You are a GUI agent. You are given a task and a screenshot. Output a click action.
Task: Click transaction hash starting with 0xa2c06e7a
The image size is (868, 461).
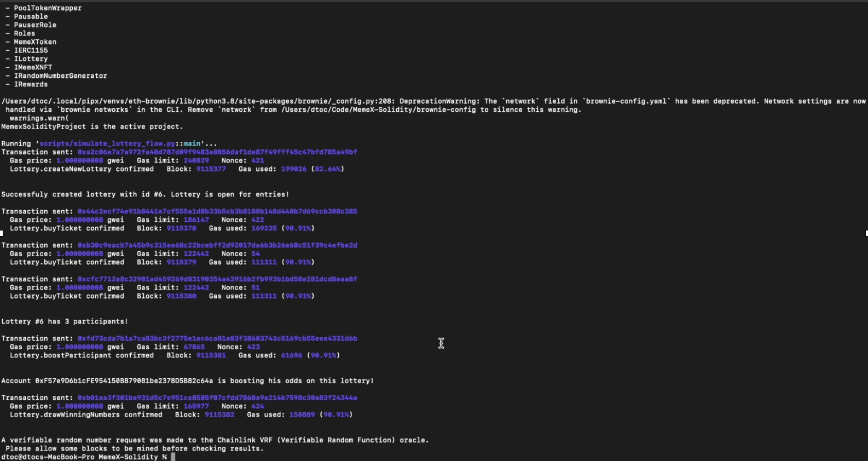point(217,152)
